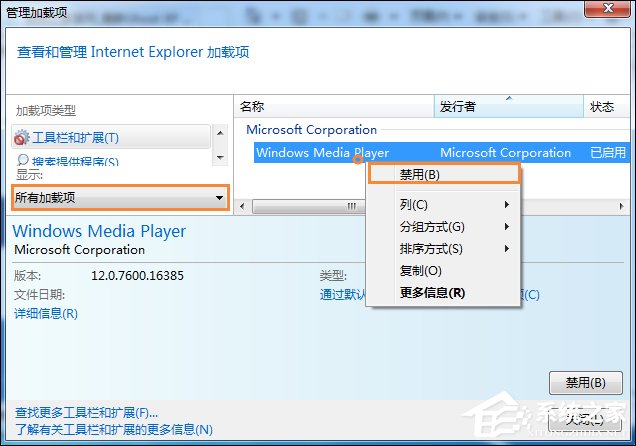Choose 更多信息(R) from the context menu
The width and height of the screenshot is (636, 446).
(432, 293)
